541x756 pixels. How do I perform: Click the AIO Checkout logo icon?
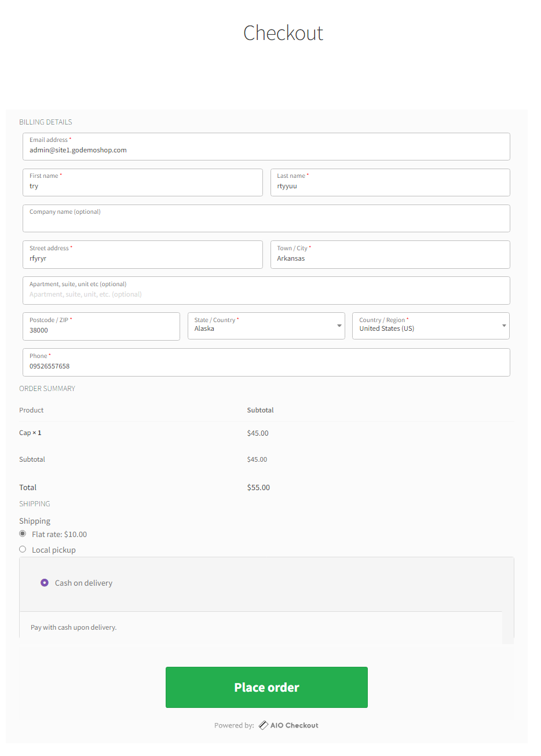(x=263, y=725)
